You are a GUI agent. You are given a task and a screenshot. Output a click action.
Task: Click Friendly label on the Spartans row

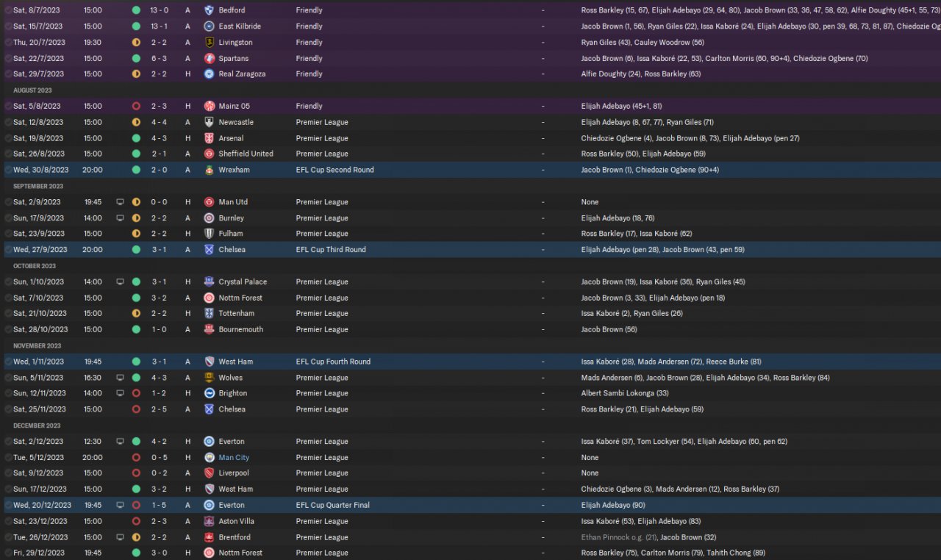coord(309,59)
